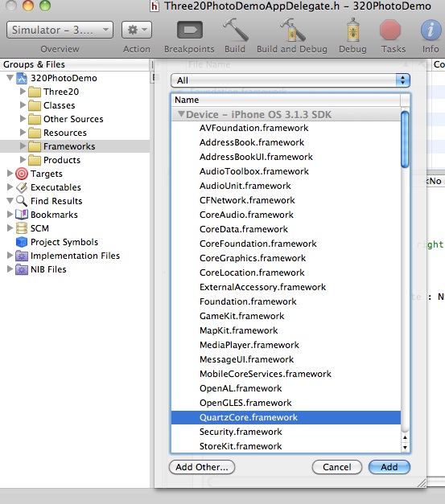The height and width of the screenshot is (504, 445).
Task: Collapse the Device iPhone OS 3.1.3 SDK section
Action: click(182, 114)
